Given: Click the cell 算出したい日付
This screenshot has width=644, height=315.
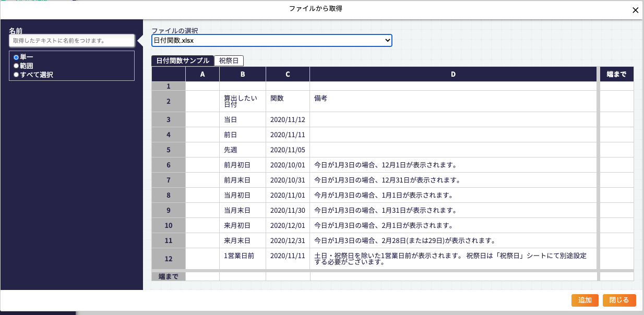Looking at the screenshot, I should [x=243, y=101].
